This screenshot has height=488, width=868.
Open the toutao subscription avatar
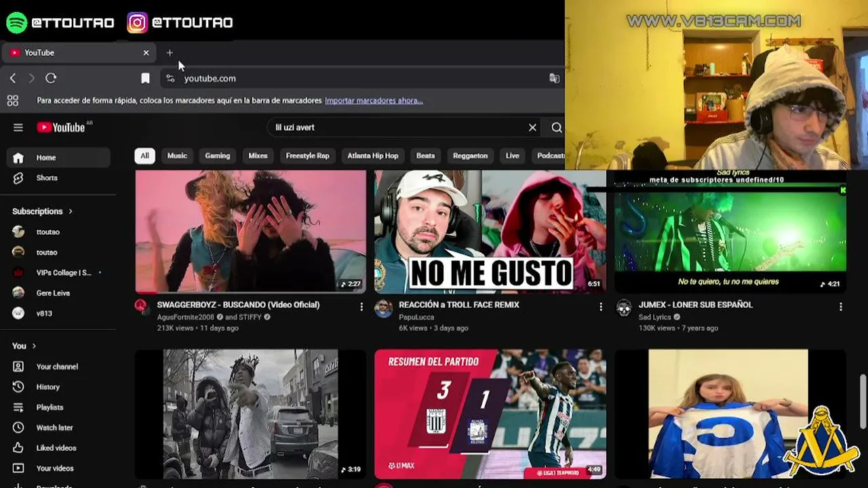click(x=18, y=252)
